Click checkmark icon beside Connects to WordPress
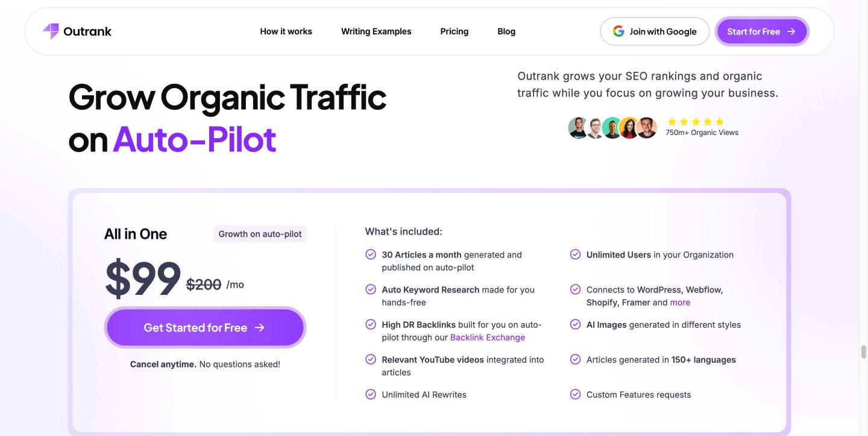Viewport: 868px width, 436px height. pos(576,289)
